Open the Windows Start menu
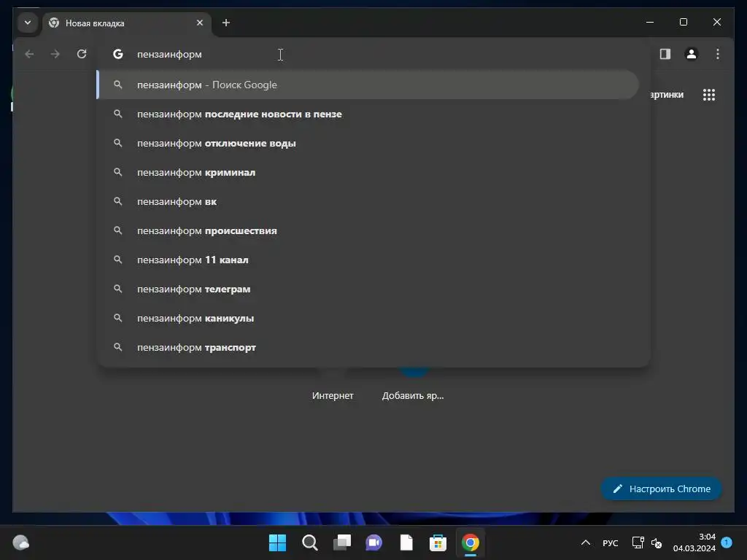This screenshot has width=747, height=560. click(x=277, y=542)
